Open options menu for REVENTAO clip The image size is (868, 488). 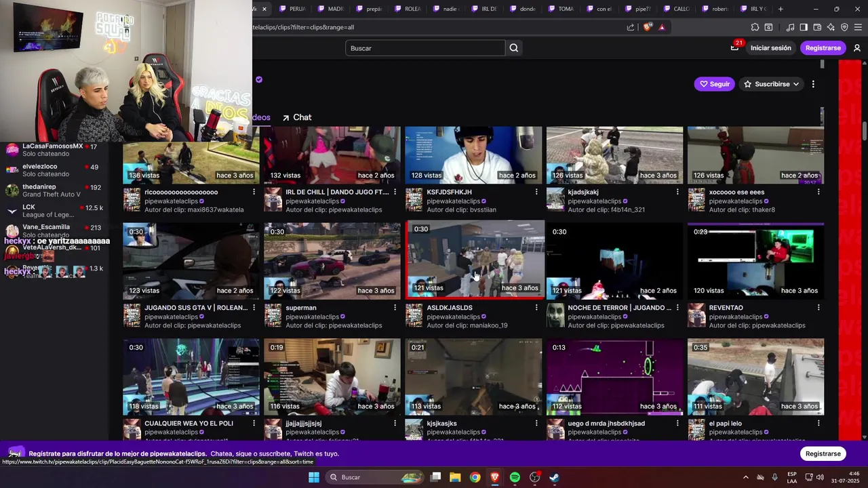(818, 308)
